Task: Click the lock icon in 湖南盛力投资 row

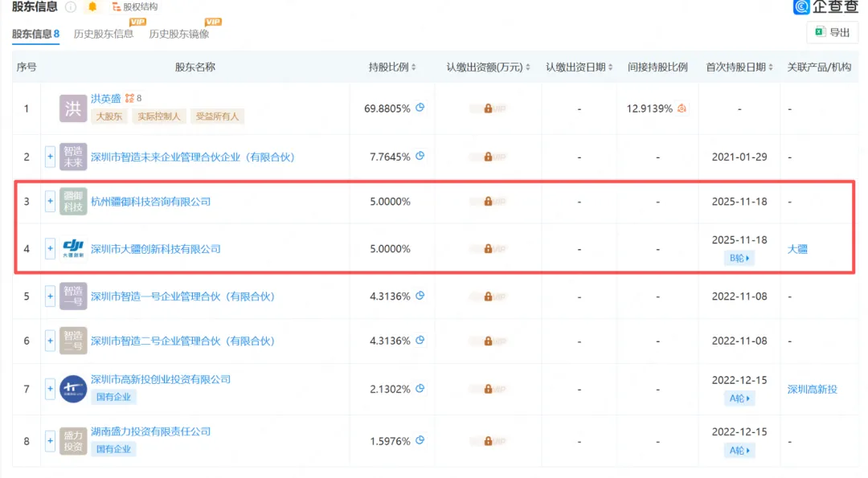Action: [488, 441]
